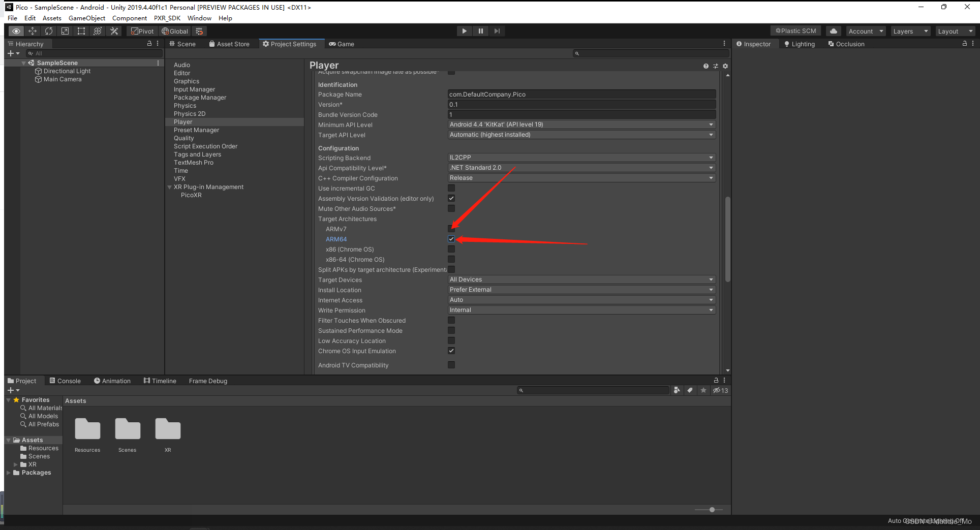980x530 pixels.
Task: Select the Rotate tool
Action: [x=49, y=31]
